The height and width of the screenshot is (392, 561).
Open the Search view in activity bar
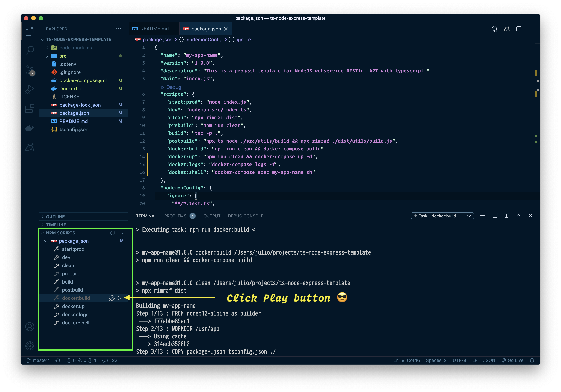(x=30, y=51)
